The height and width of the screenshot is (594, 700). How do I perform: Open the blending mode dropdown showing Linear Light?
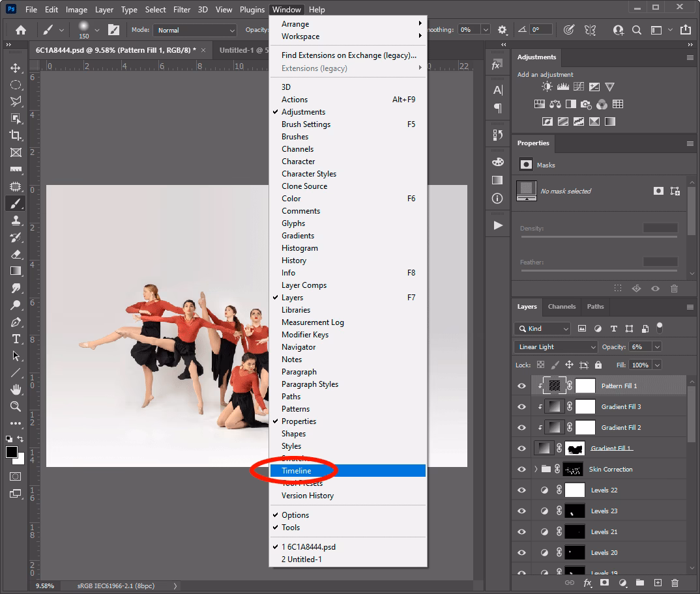(x=555, y=346)
